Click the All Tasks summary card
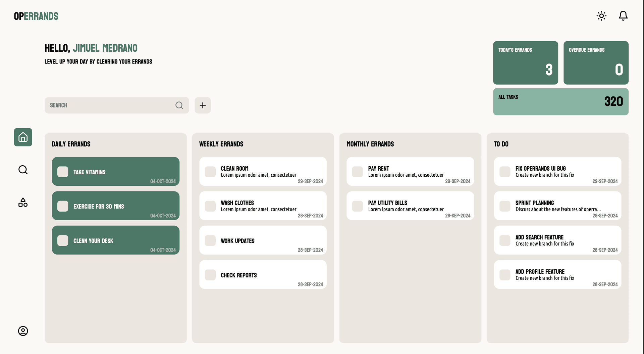Screen dimensions: 644x354 point(560,102)
